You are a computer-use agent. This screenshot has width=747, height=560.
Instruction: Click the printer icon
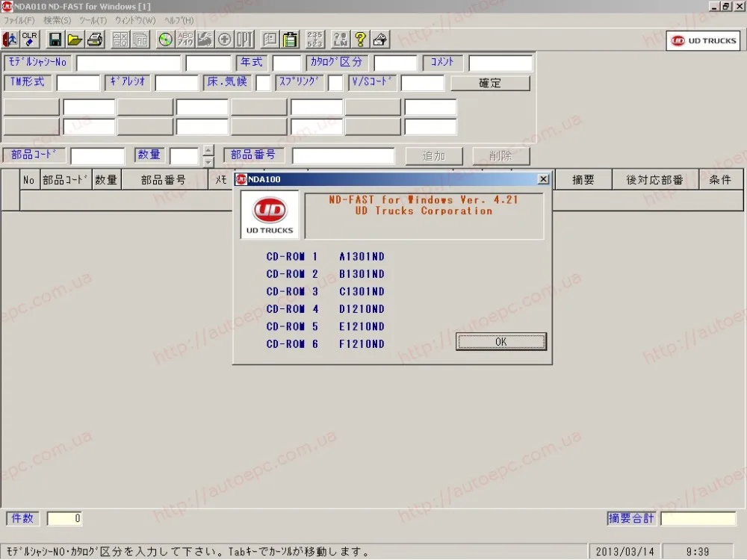click(x=95, y=40)
